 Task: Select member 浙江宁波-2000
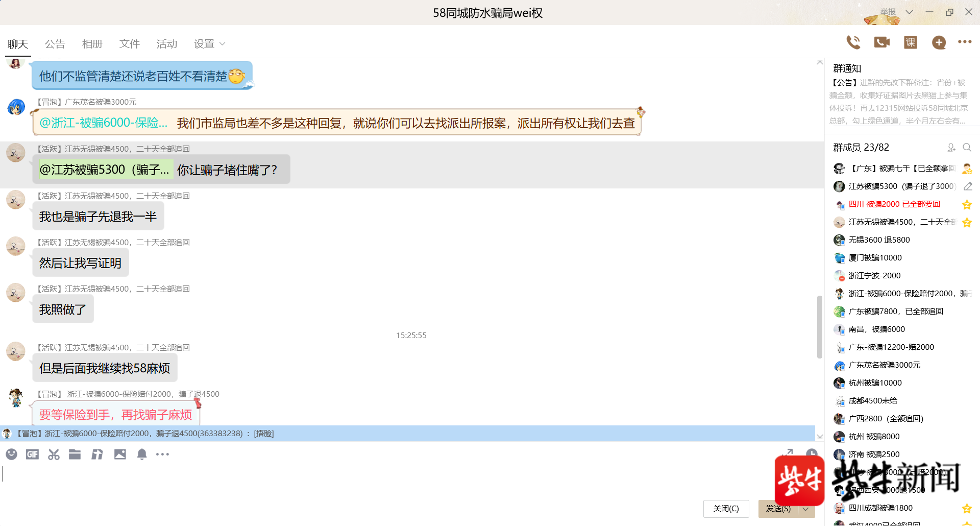coord(902,276)
